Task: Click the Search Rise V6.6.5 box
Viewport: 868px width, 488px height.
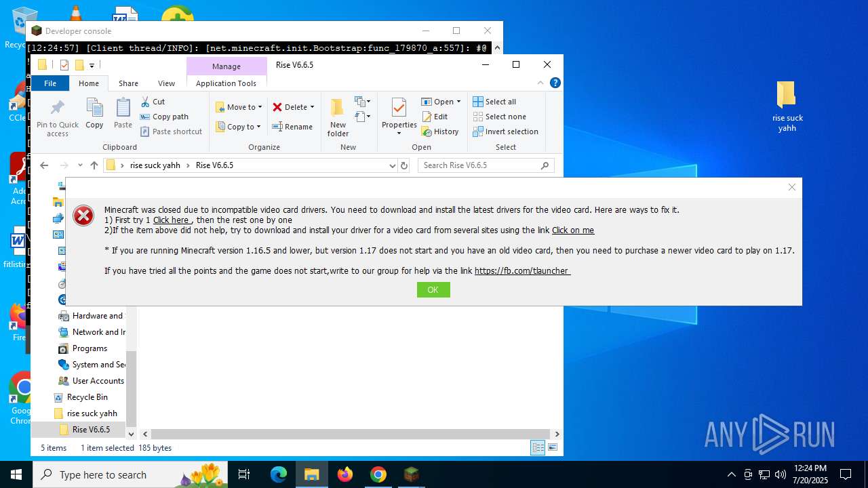Action: 486,165
